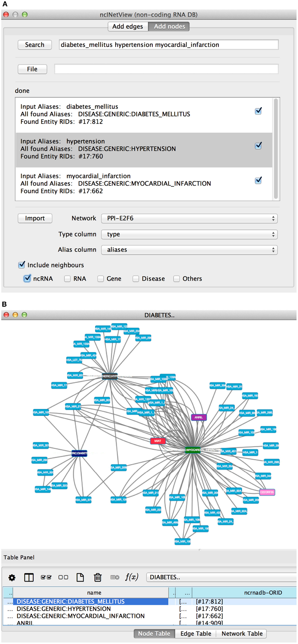This screenshot has height=644, width=298.
Task: Open the Type column dropdown
Action: coord(189,234)
